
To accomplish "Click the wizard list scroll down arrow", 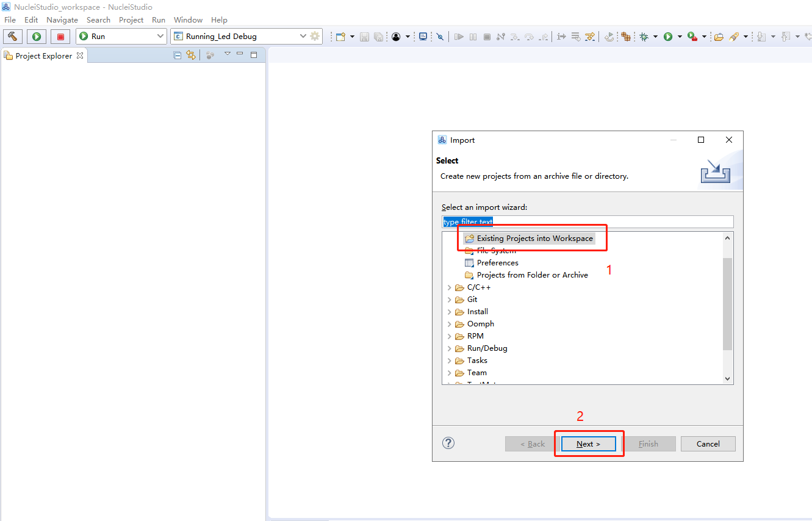I will coord(727,379).
